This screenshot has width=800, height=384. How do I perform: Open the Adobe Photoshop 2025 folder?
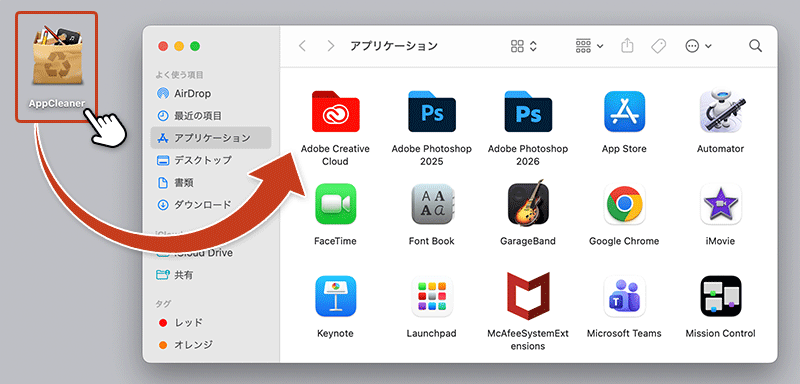pos(432,112)
